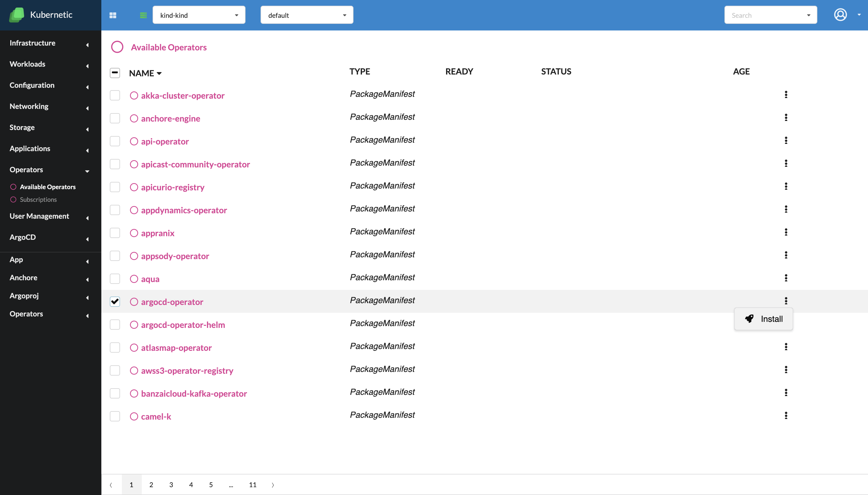Click the Available Operators page header icon
This screenshot has width=868, height=495.
pyautogui.click(x=117, y=47)
